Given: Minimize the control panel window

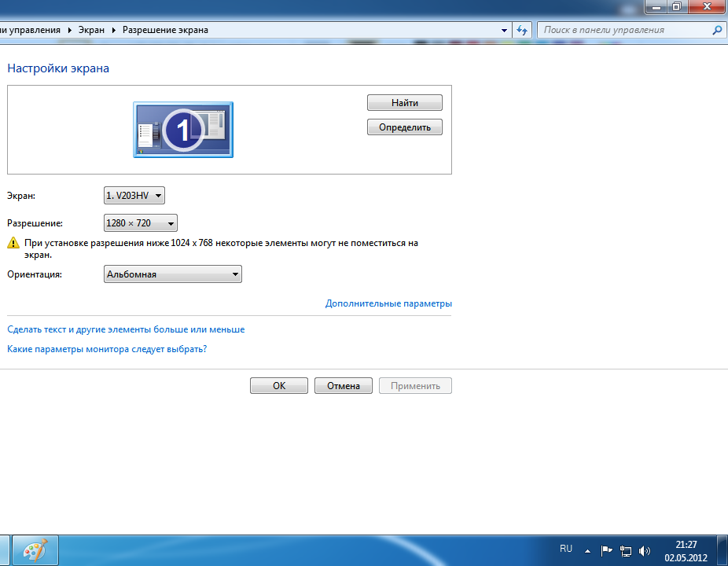Looking at the screenshot, I should pyautogui.click(x=656, y=6).
